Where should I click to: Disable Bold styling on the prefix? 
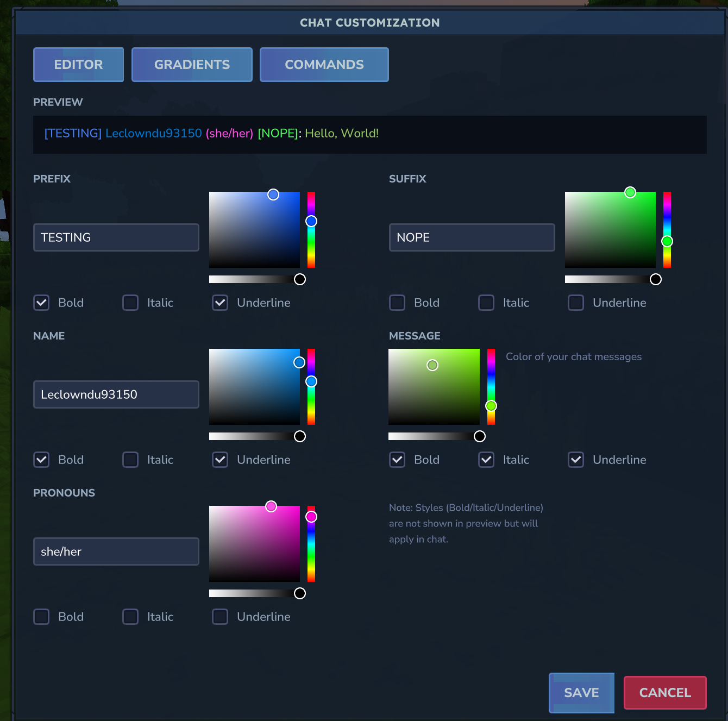pyautogui.click(x=41, y=303)
